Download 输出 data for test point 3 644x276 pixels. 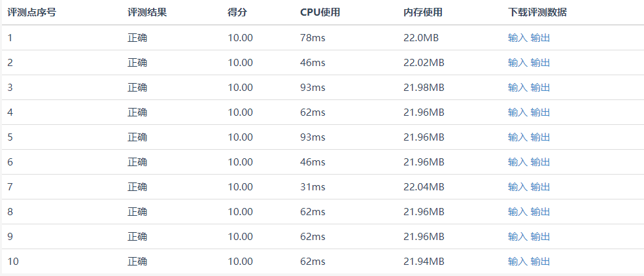pyautogui.click(x=540, y=88)
